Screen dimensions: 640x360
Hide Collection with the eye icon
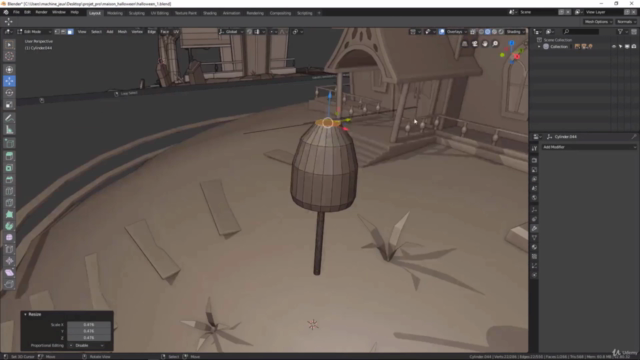tap(613, 47)
